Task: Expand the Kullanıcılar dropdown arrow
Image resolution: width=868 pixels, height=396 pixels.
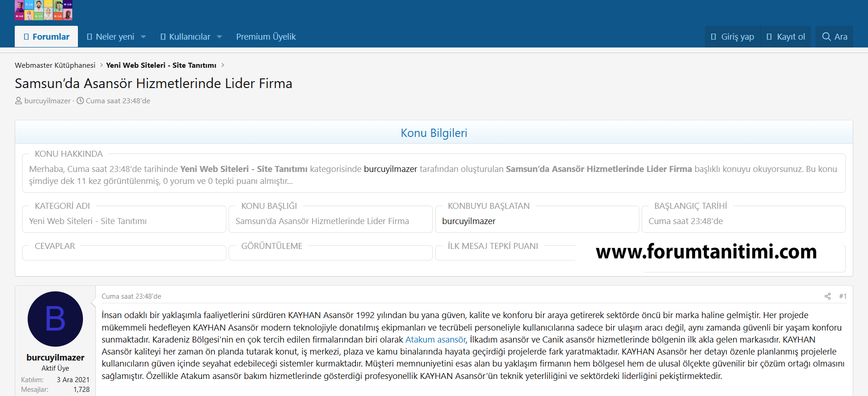Action: point(219,37)
